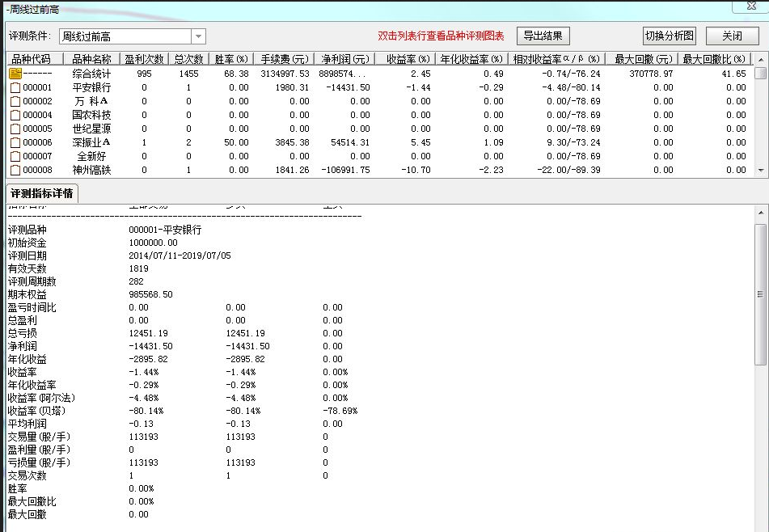Viewport: 769px width, 532px height.
Task: Sort by 总次数 column header
Action: [x=189, y=59]
